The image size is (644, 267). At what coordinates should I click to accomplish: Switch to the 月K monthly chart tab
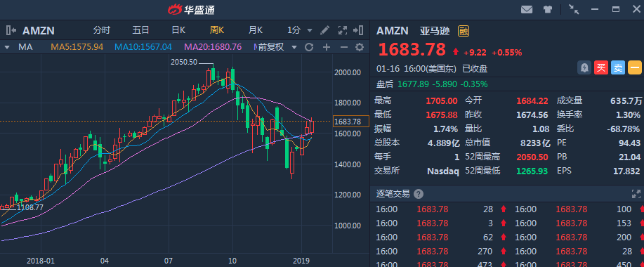tap(256, 30)
